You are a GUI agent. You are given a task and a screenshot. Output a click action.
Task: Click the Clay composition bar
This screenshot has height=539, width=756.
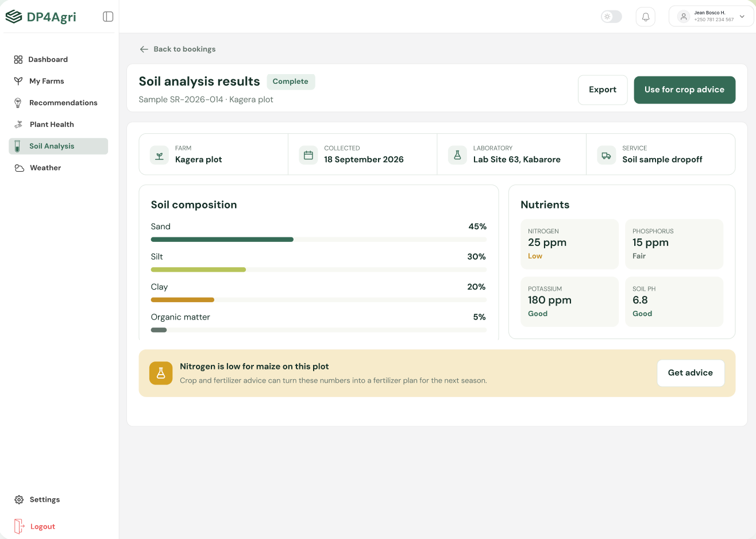point(319,300)
